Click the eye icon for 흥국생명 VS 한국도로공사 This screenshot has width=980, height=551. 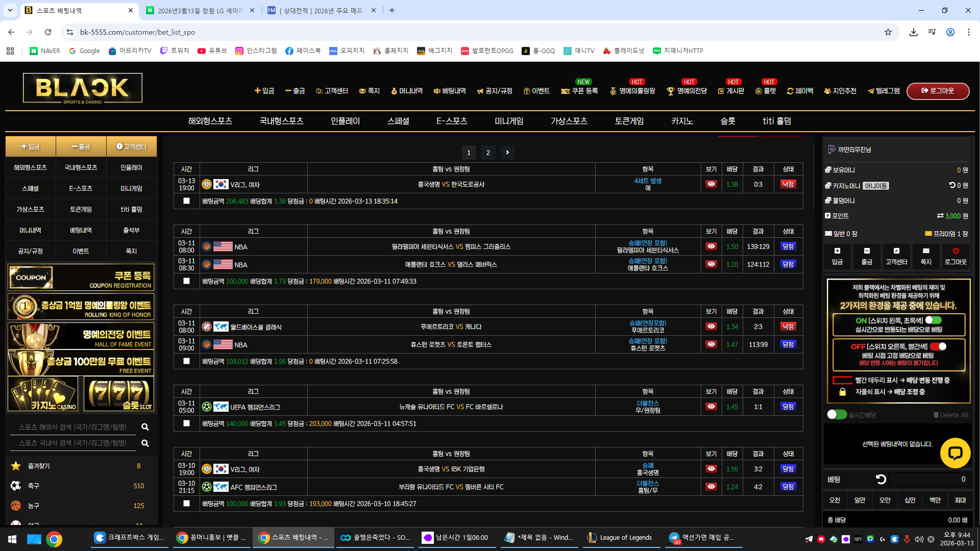click(711, 184)
